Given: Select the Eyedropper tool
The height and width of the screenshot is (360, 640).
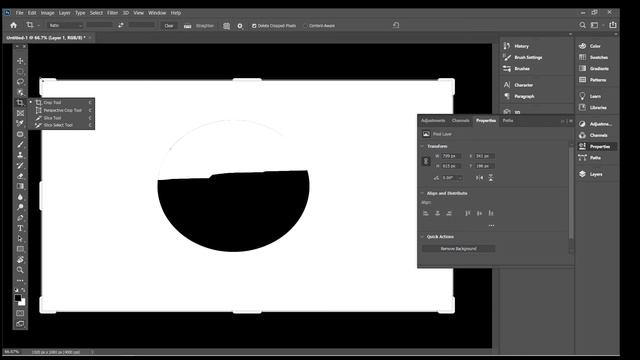Looking at the screenshot, I should 20,123.
